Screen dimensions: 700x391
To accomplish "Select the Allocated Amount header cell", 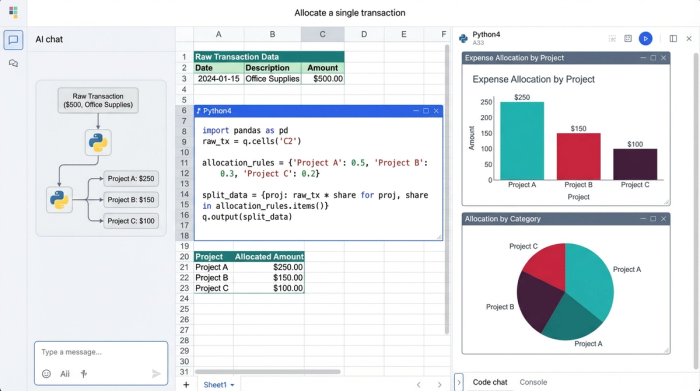I will [269, 257].
